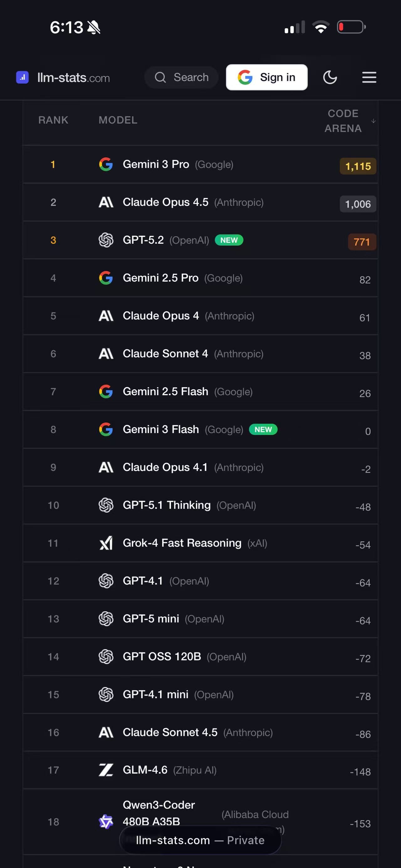Open the Gemini 2.5 Pro model link
The image size is (401, 868).
pyautogui.click(x=160, y=278)
